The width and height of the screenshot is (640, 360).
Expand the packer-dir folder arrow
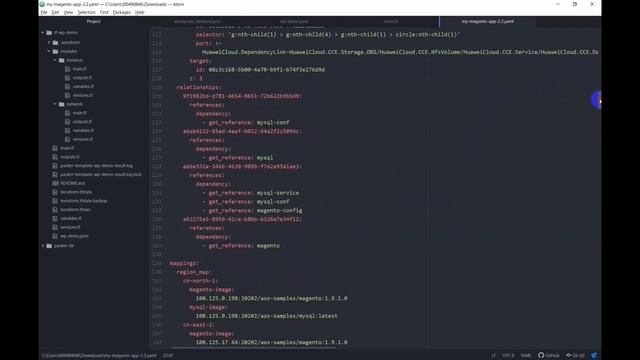(43, 246)
